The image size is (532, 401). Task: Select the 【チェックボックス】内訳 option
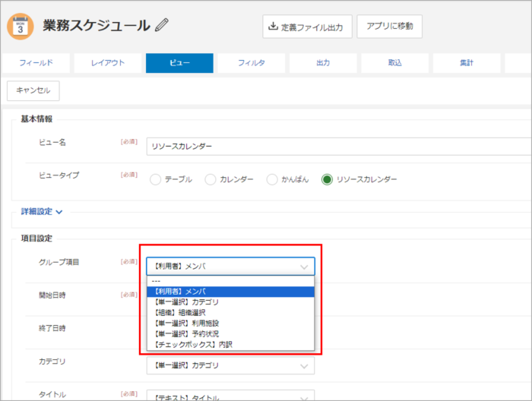point(231,344)
